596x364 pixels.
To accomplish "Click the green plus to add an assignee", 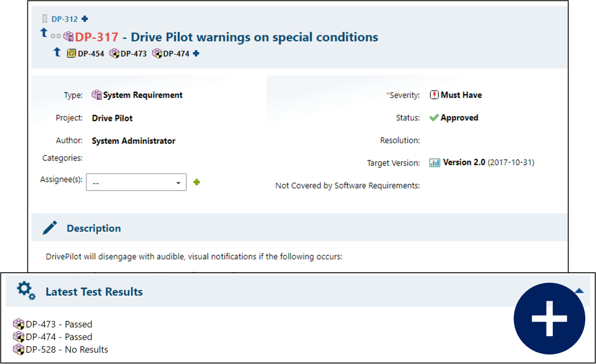I will click(196, 182).
